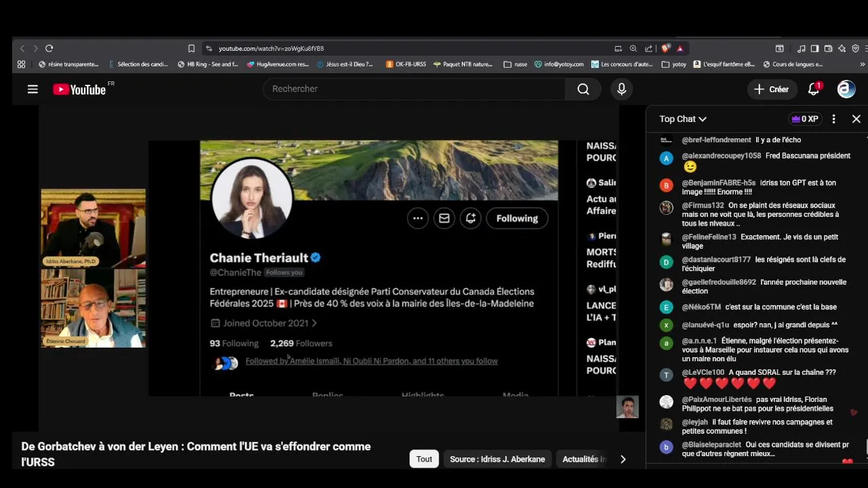This screenshot has height=488, width=868.
Task: Open the YouTube hamburger guide menu
Action: [33, 89]
